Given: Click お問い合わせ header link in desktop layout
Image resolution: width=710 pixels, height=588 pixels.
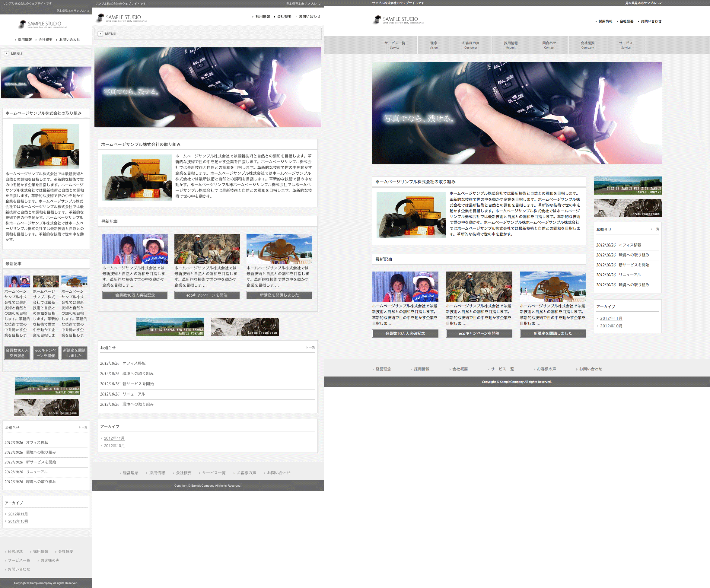Looking at the screenshot, I should [x=651, y=21].
